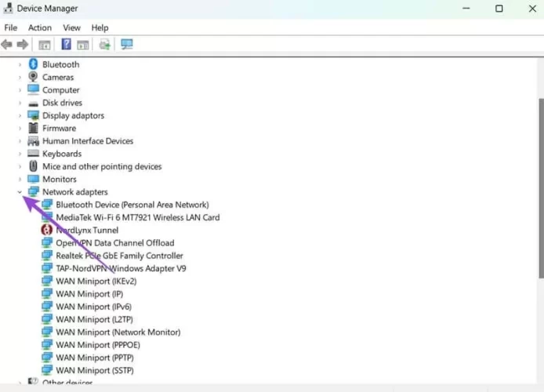The height and width of the screenshot is (392, 544).
Task: Click the scan for hardware changes monitor icon
Action: click(126, 45)
